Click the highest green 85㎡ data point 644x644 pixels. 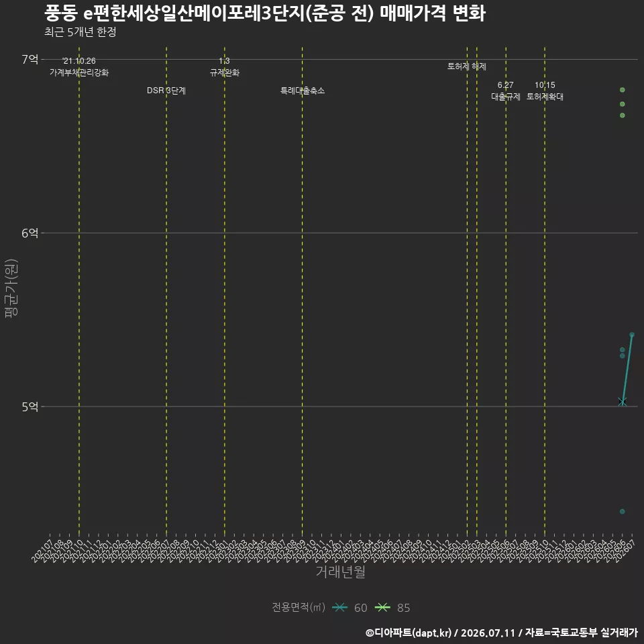click(x=623, y=90)
